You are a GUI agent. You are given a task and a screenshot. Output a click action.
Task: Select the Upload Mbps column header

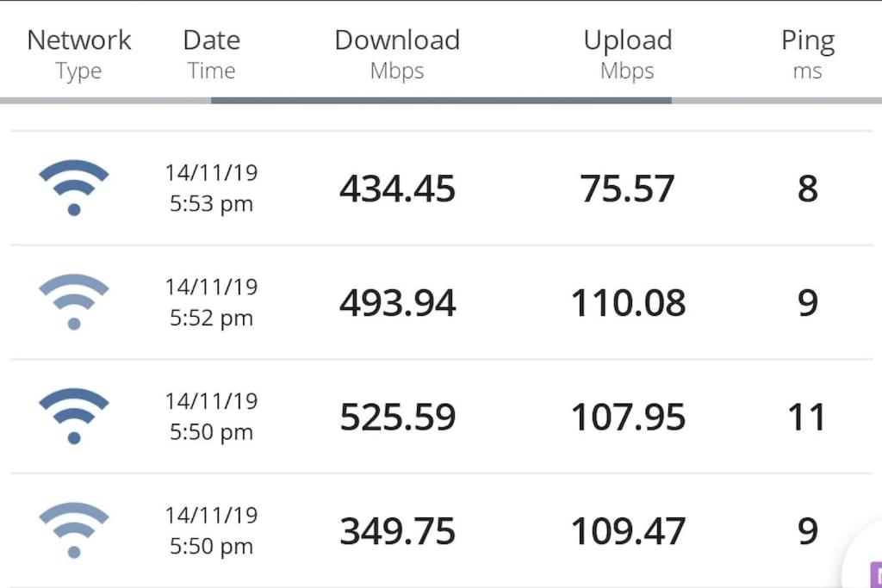point(627,53)
